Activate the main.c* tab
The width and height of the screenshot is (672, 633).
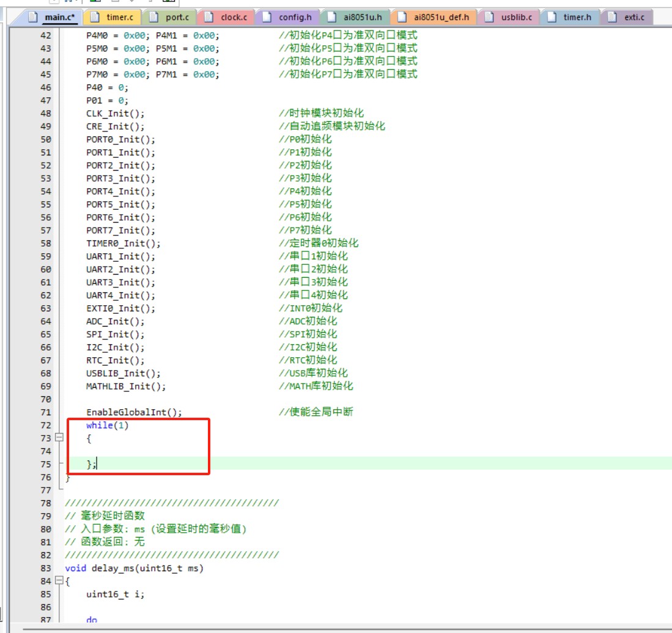coord(59,17)
